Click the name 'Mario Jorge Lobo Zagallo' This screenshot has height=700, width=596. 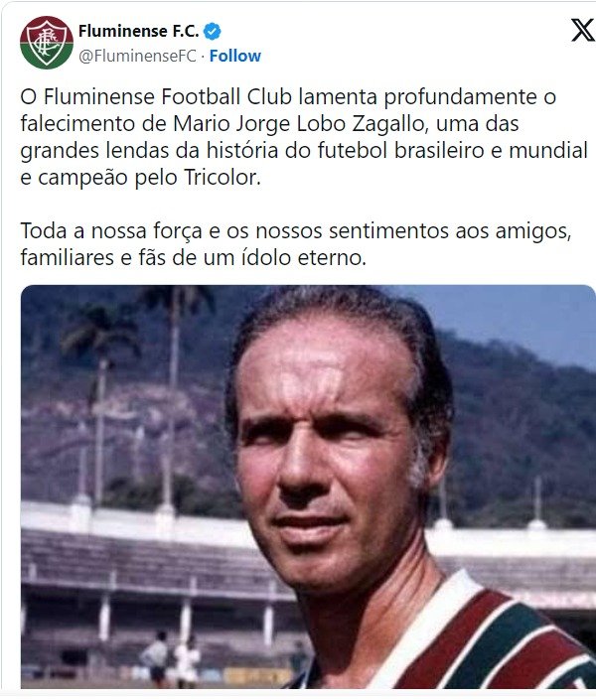pyautogui.click(x=298, y=124)
